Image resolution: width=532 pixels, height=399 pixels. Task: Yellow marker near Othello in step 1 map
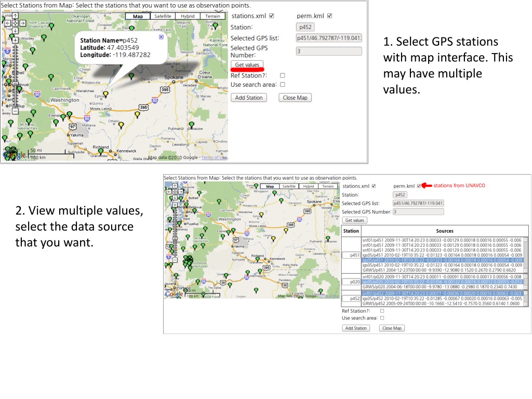tap(121, 126)
